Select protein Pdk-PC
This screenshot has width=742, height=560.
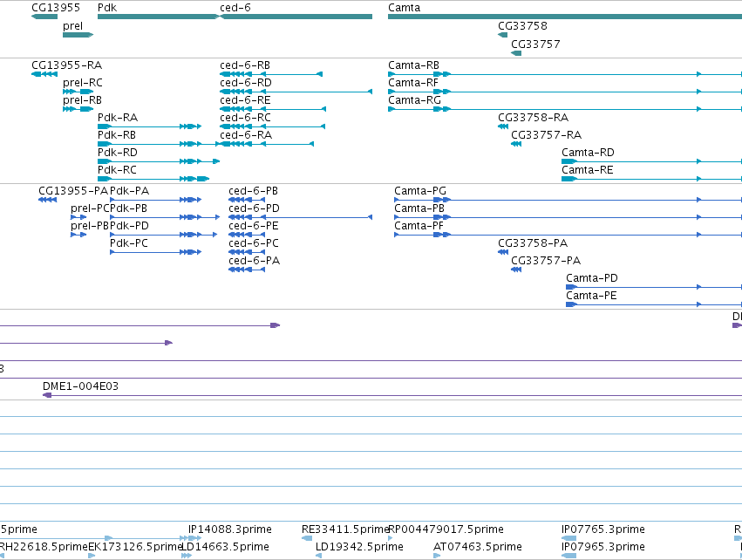tap(129, 243)
